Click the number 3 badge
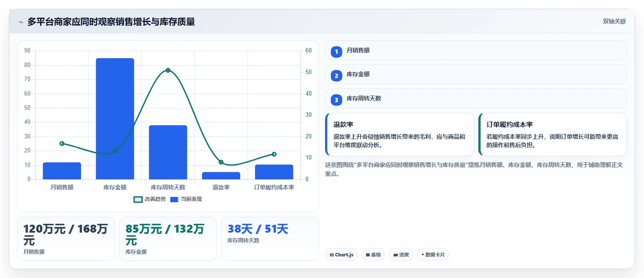 coord(337,100)
